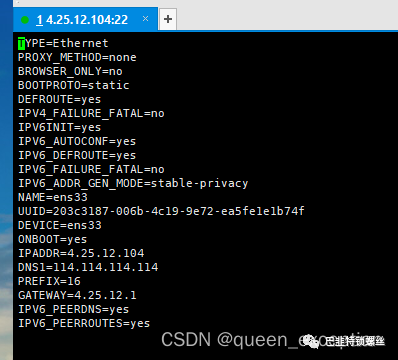Click the DNS1=114.114.114.114 line
The width and height of the screenshot is (398, 360).
click(x=88, y=267)
